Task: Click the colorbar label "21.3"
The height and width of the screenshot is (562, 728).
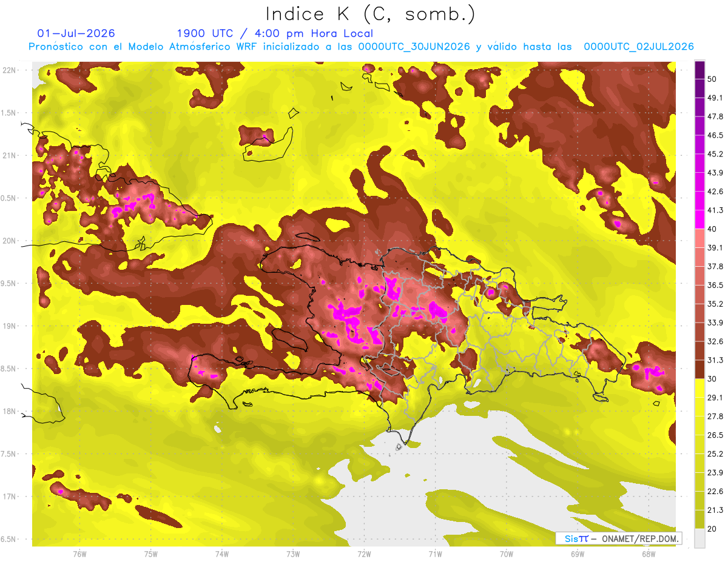Action: pos(715,510)
